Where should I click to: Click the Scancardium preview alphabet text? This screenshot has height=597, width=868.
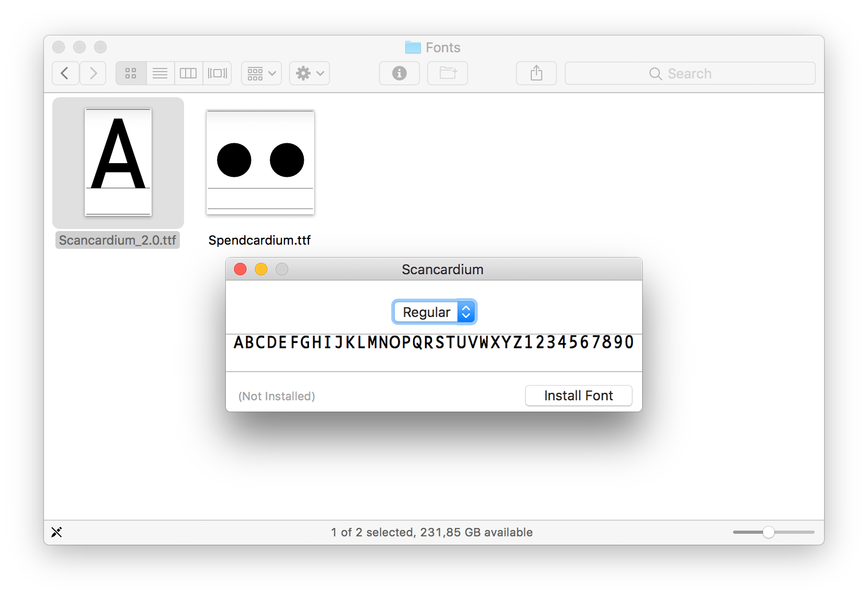pos(433,342)
